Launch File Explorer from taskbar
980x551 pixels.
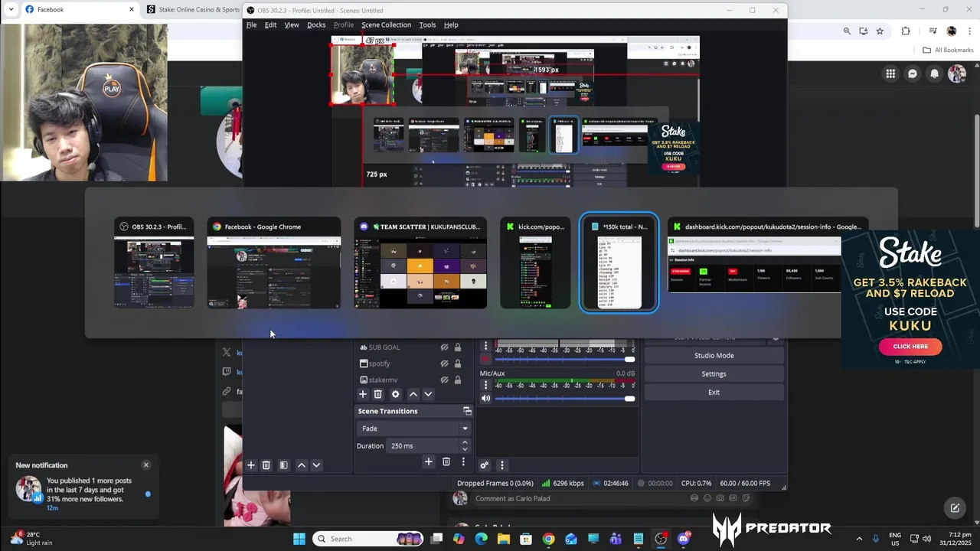point(503,539)
